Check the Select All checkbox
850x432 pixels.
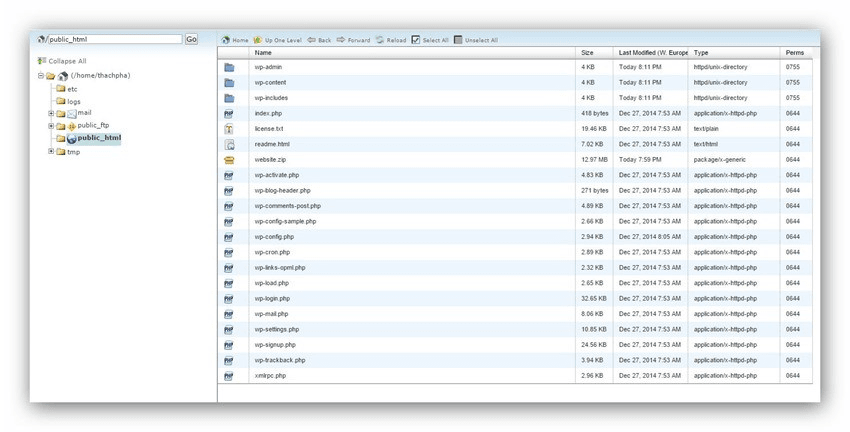(416, 40)
